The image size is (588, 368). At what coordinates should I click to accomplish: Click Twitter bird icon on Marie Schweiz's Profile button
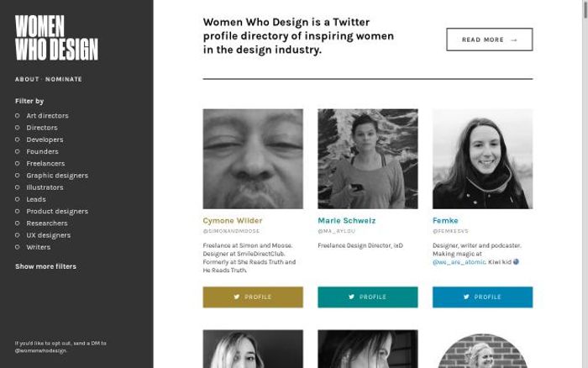352,297
